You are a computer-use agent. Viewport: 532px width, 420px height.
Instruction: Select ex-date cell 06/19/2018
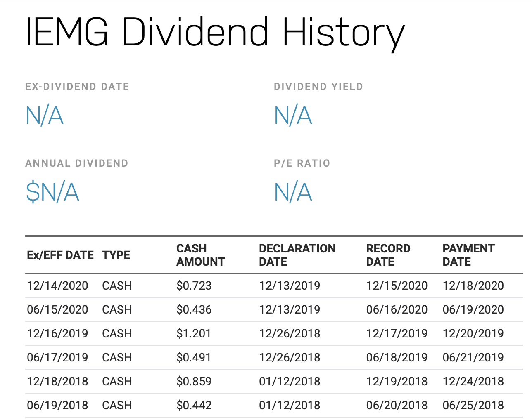point(57,405)
